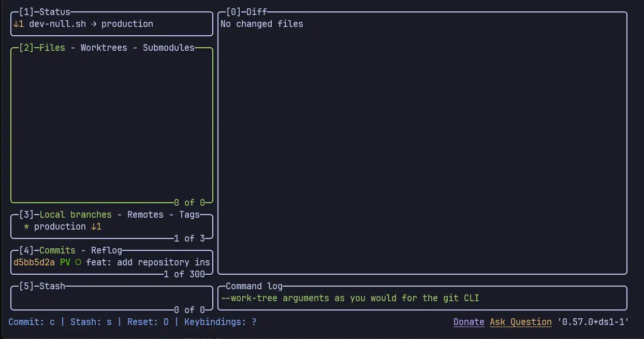Click the 'Stash: s' shortcut hint

coord(91,322)
